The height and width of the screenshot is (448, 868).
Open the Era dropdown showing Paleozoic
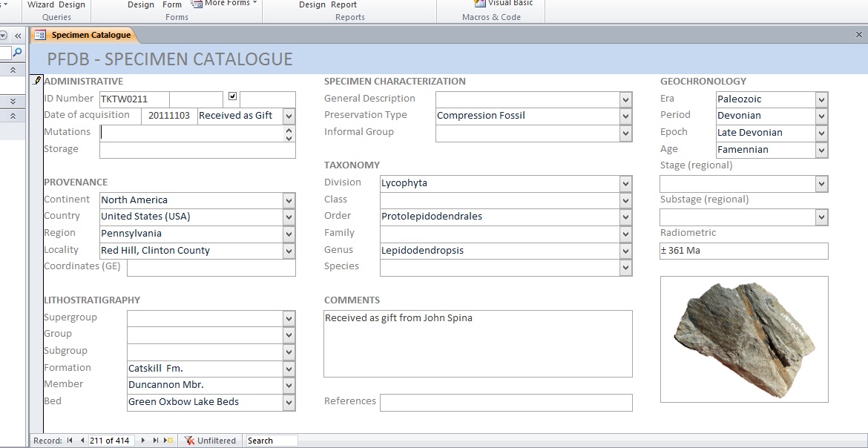click(x=821, y=99)
